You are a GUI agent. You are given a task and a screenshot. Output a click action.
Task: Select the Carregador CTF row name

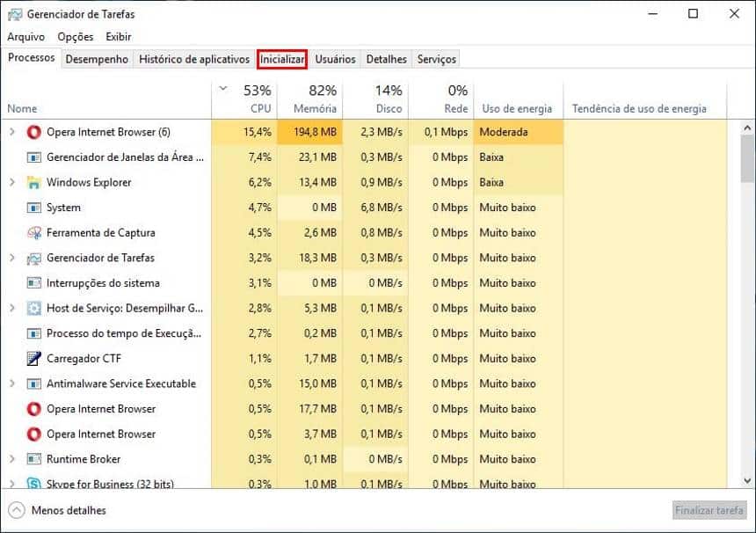[x=84, y=358]
